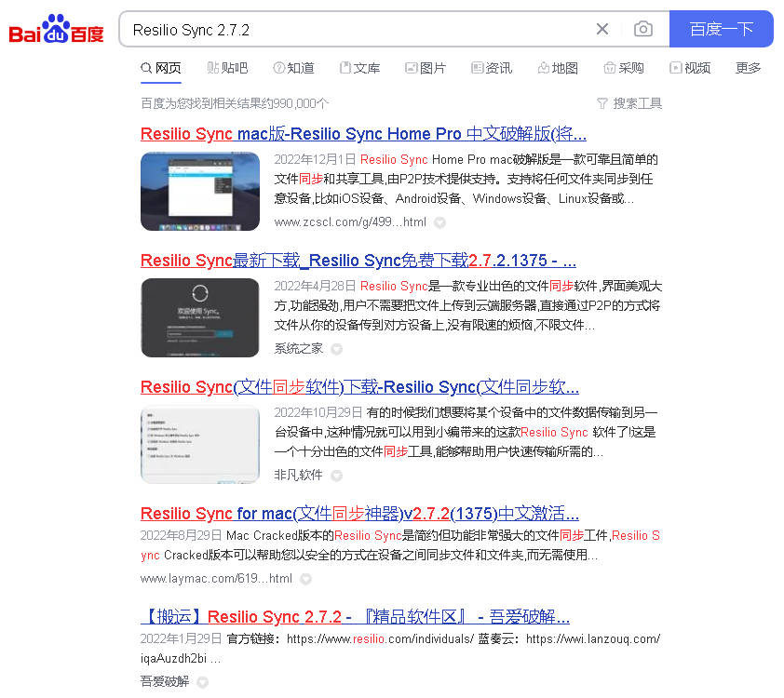The image size is (784, 698).
Task: Open the 图片 tab
Action: click(426, 68)
